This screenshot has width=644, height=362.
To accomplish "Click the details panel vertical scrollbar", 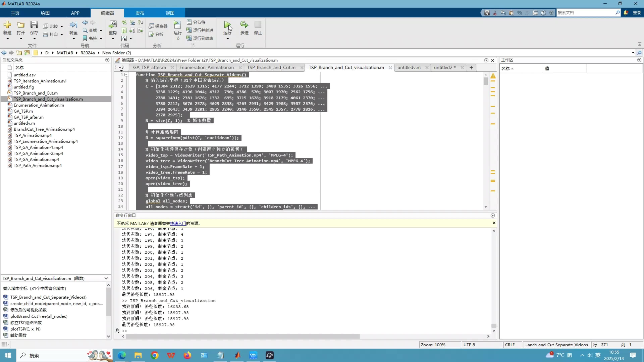I will [108, 302].
